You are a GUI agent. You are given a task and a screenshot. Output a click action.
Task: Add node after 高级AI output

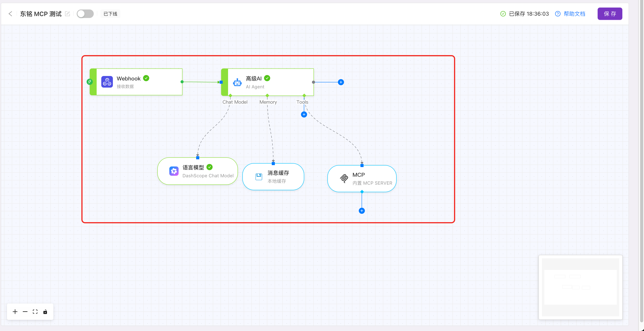341,82
